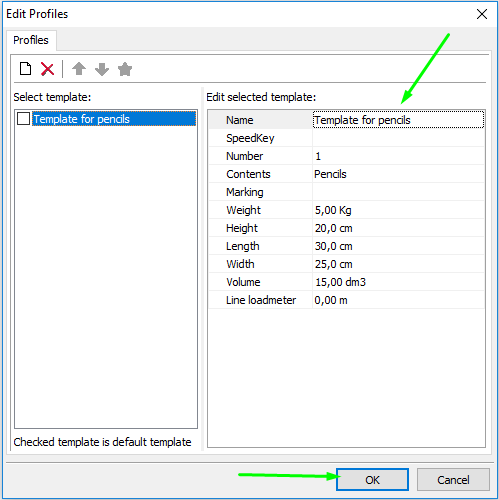Move the template up with the arrow icon
499x500 pixels.
click(x=79, y=69)
